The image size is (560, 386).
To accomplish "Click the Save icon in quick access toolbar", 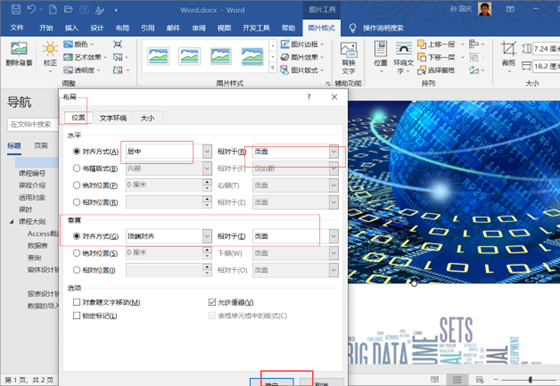I will tap(16, 10).
